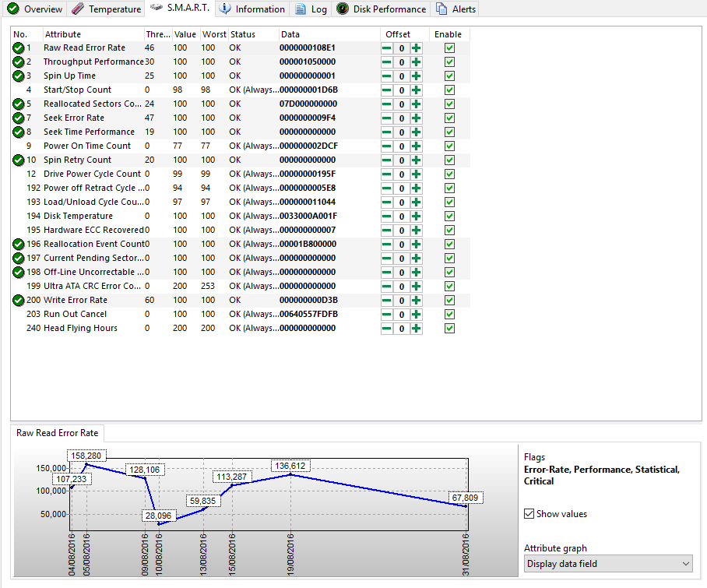Click offset value field for Spin Up Time
Screen dimensions: 707x588
[401, 76]
